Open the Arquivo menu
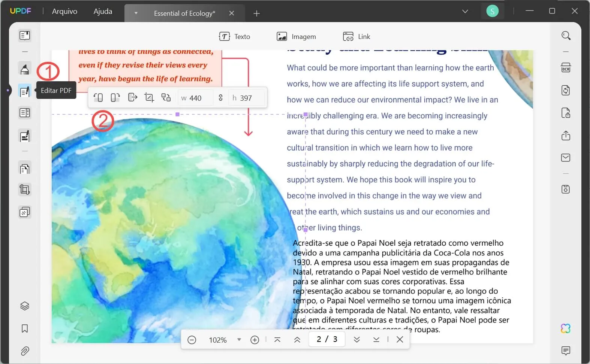Screen dimensions: 590x364 point(64,11)
